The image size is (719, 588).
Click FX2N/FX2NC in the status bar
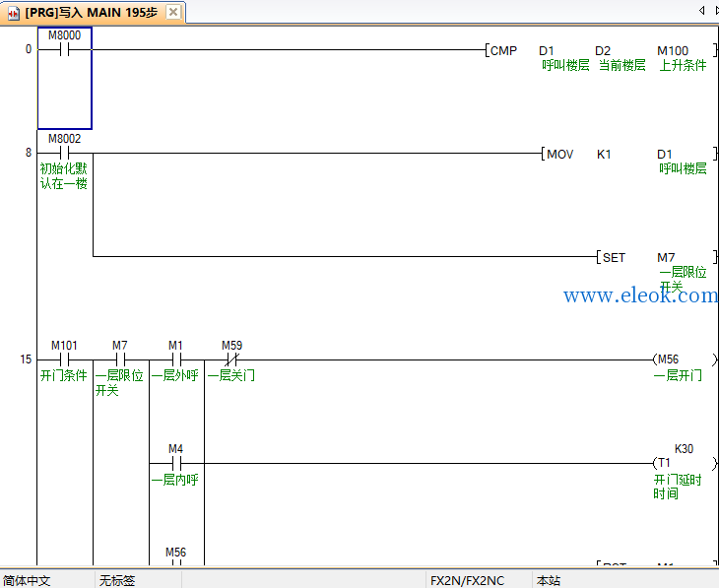point(467,581)
